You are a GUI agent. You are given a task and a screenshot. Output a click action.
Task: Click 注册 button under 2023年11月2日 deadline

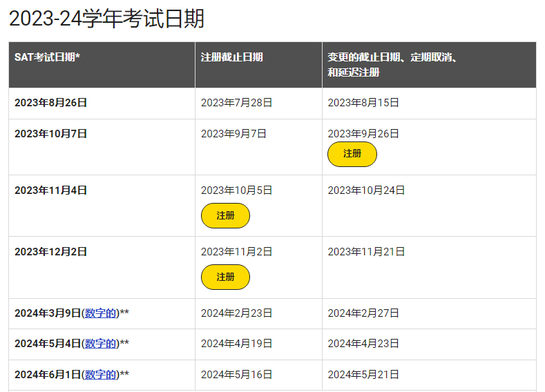point(225,277)
